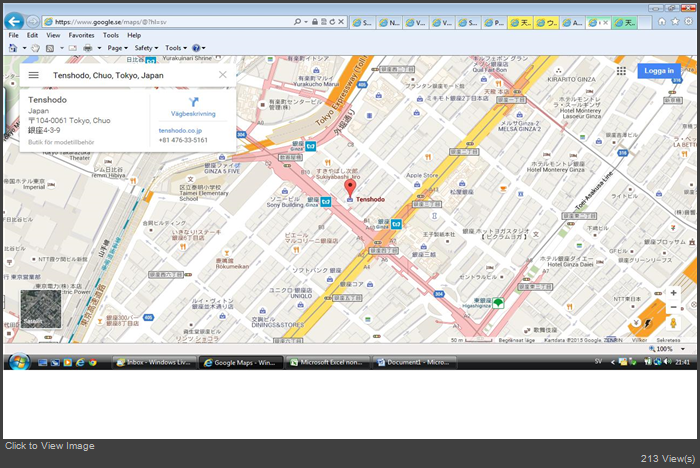700x468 pixels.
Task: Click the UNIQLO map label
Action: point(301,296)
